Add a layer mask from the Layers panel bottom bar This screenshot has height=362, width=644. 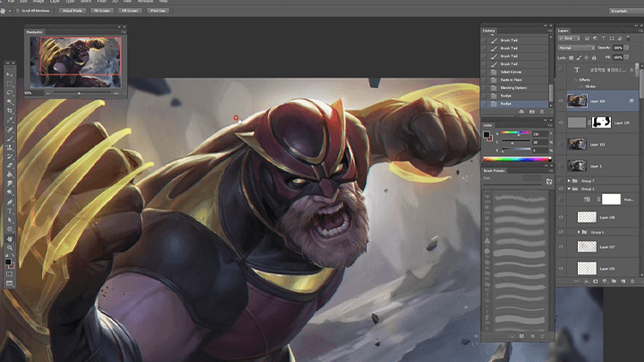click(596, 282)
